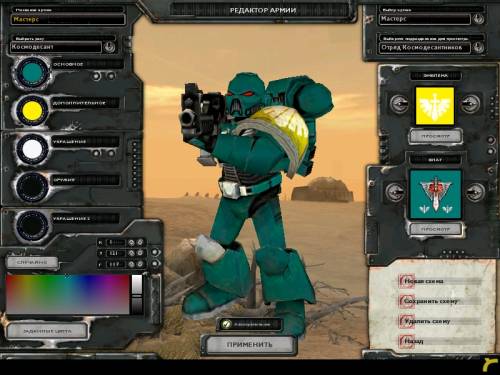Image resolution: width=500 pixels, height=375 pixels.
Task: Expand the top-left Мастерс scheme dropdown
Action: (x=68, y=20)
